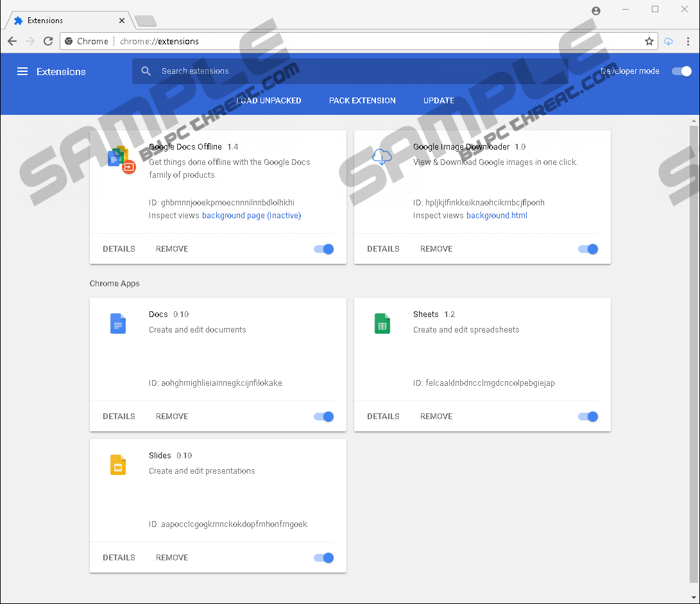Open Details for the Sheets app
700x604 pixels.
click(x=383, y=417)
